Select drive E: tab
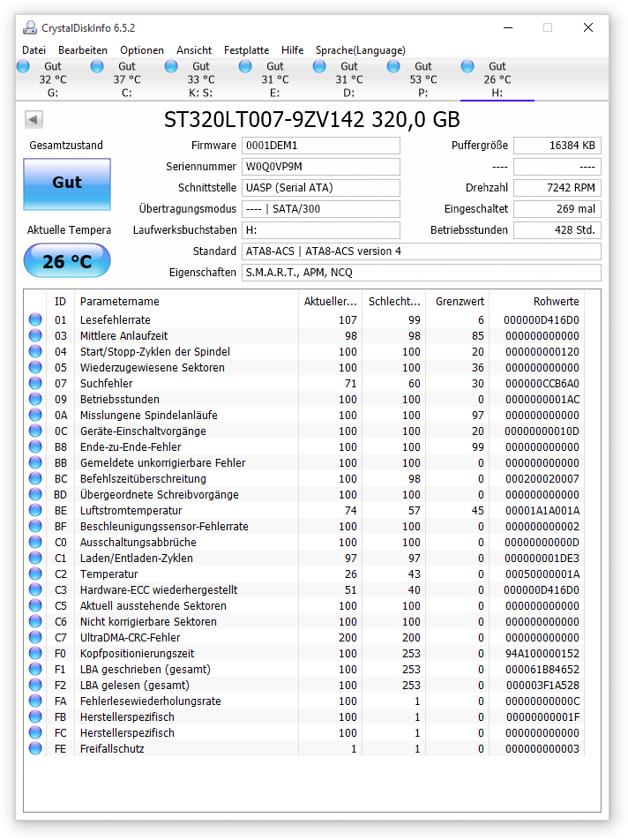 [274, 79]
